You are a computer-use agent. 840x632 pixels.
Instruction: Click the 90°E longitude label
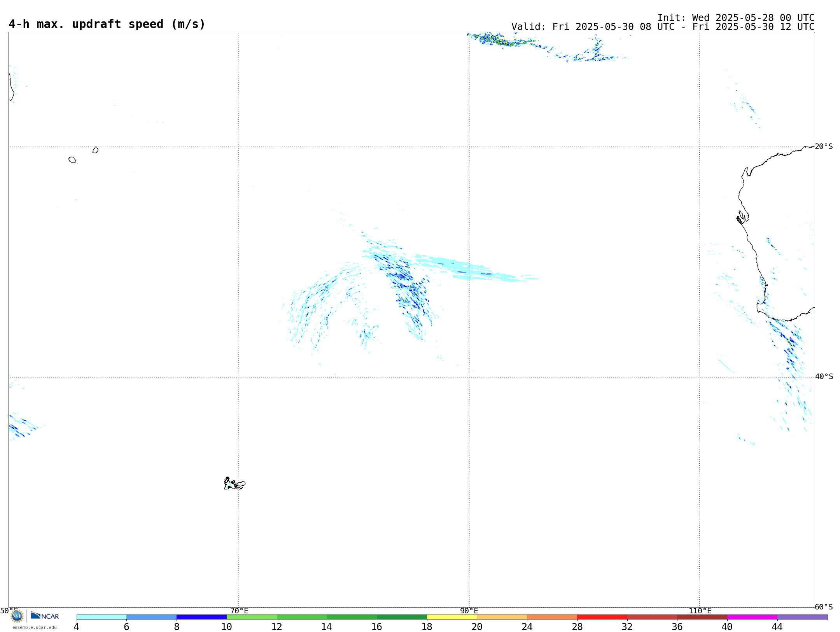click(x=469, y=611)
